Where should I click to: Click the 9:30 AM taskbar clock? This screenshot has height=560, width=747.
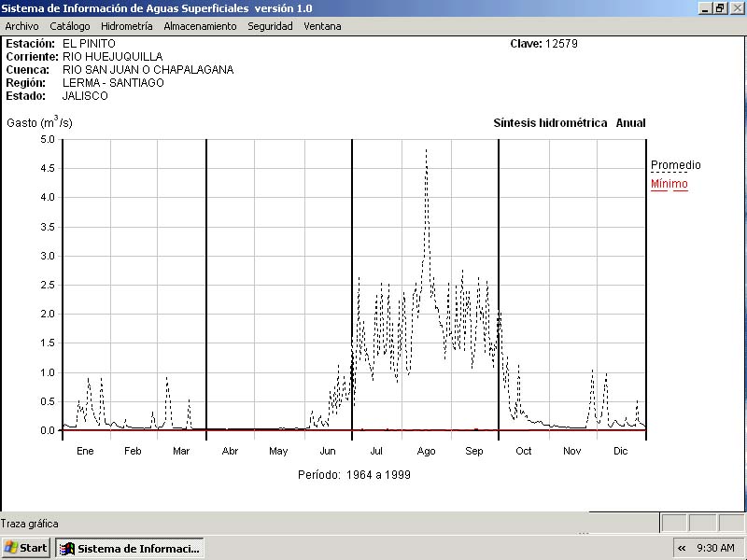pos(716,548)
